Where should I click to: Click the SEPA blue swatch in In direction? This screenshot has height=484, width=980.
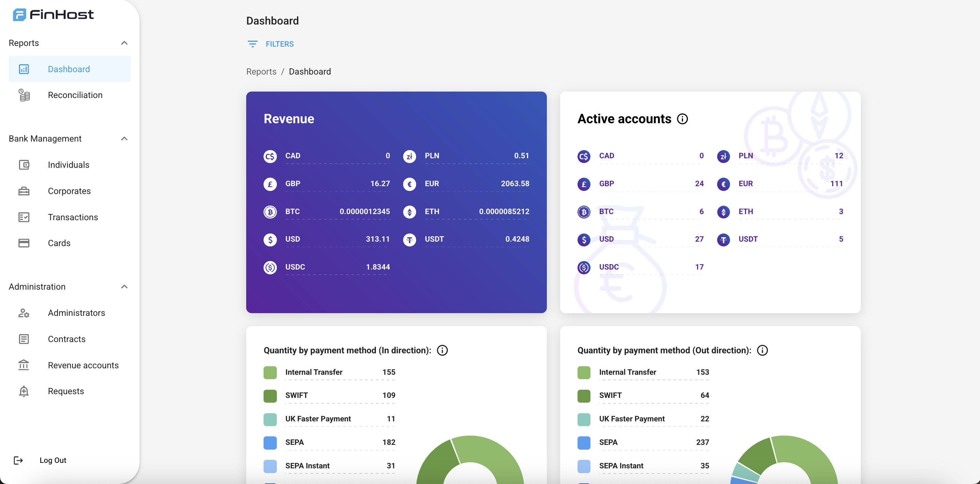coord(270,442)
